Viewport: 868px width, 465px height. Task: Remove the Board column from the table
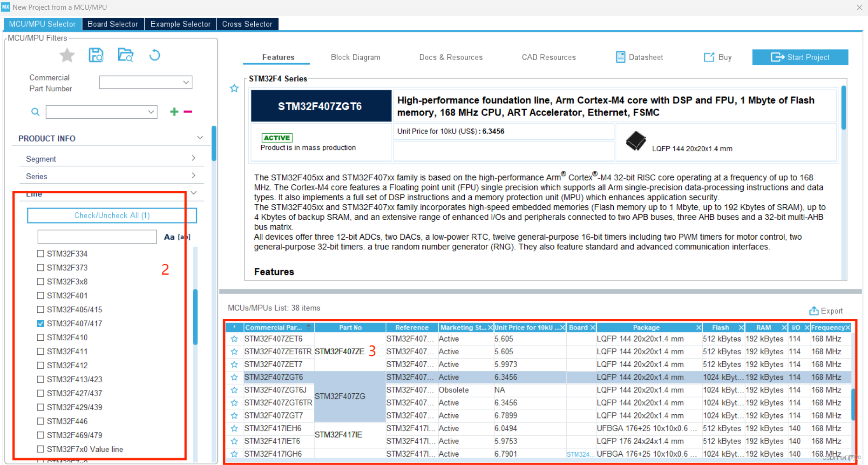[x=593, y=328]
